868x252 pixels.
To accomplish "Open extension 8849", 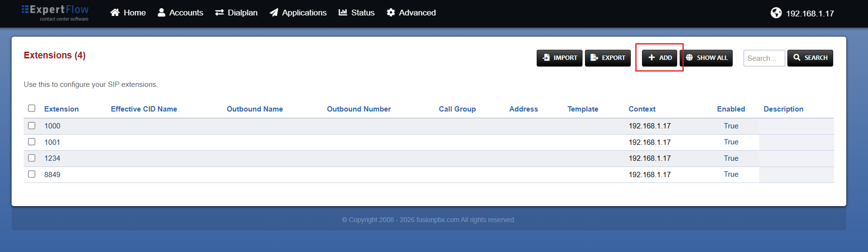I will [x=52, y=174].
